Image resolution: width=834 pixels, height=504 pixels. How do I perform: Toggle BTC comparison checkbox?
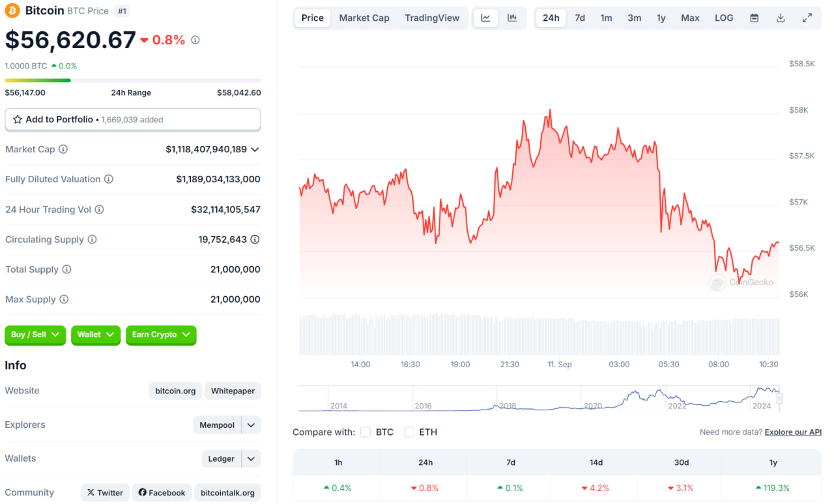tap(366, 432)
